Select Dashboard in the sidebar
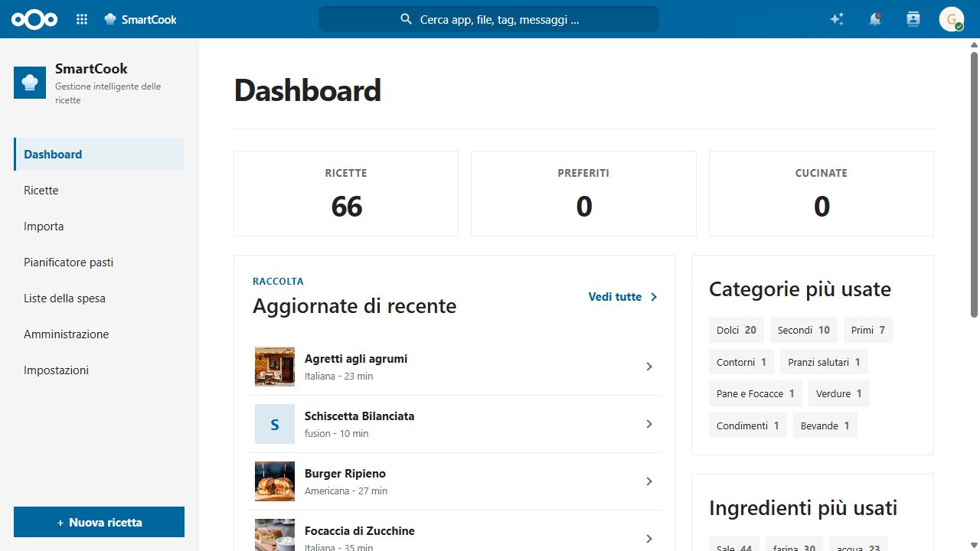980x551 pixels. pyautogui.click(x=100, y=154)
